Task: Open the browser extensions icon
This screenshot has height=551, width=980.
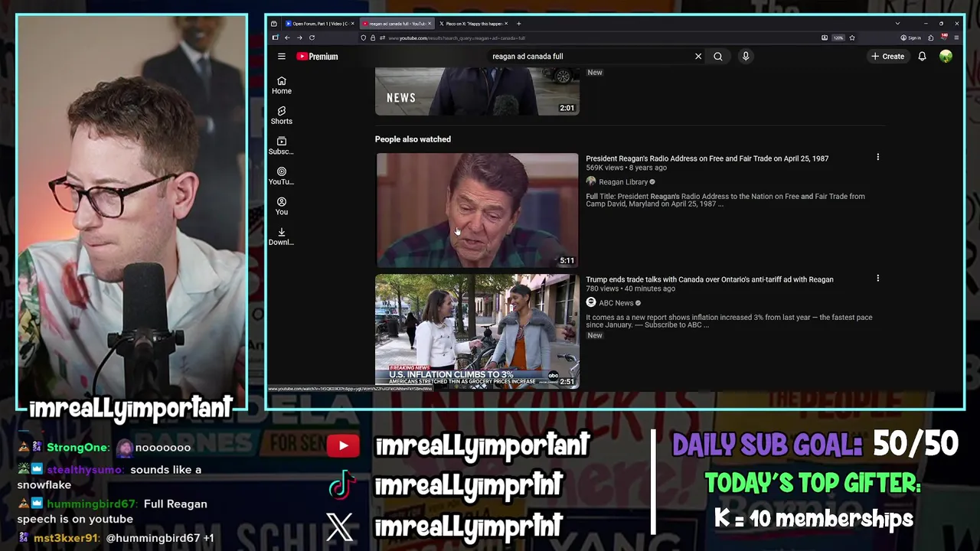Action: 931,37
